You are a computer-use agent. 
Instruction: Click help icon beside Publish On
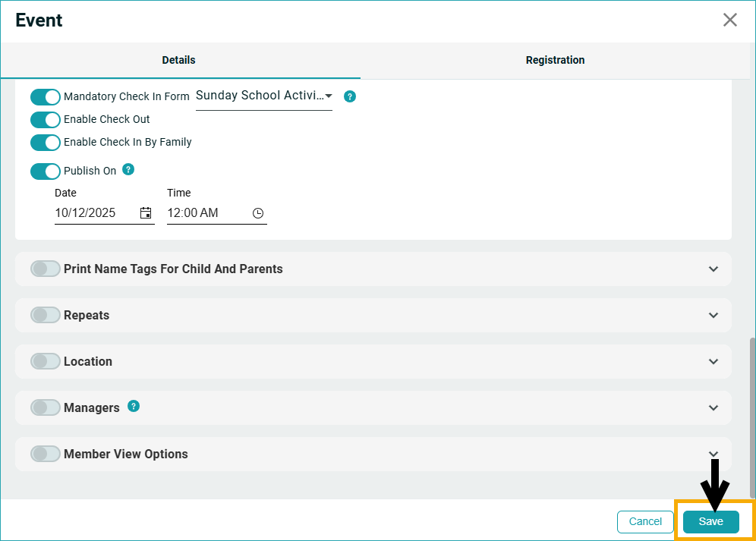click(128, 169)
